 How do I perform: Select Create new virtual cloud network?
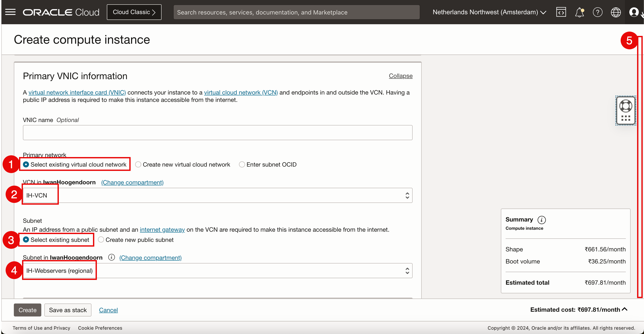(x=138, y=164)
